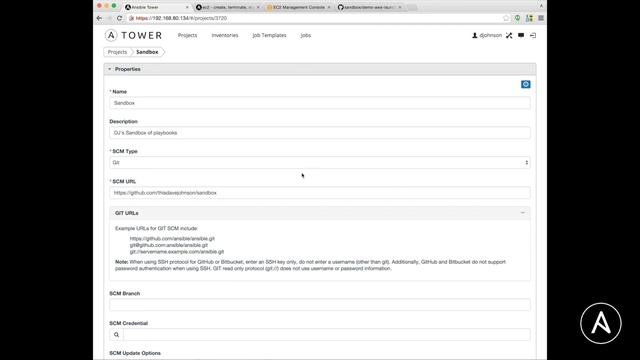640x360 pixels.
Task: Reload the page with the refresh icon
Action: coord(119,18)
